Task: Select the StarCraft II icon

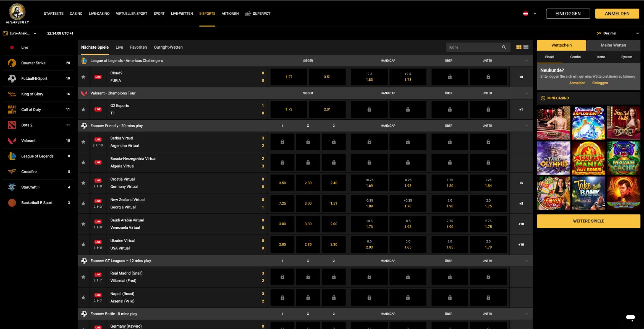Action: pos(12,187)
